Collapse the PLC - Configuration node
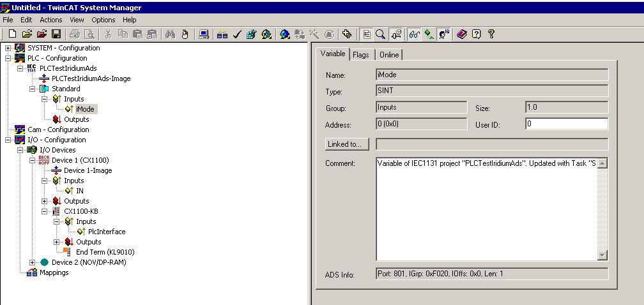 click(x=8, y=58)
